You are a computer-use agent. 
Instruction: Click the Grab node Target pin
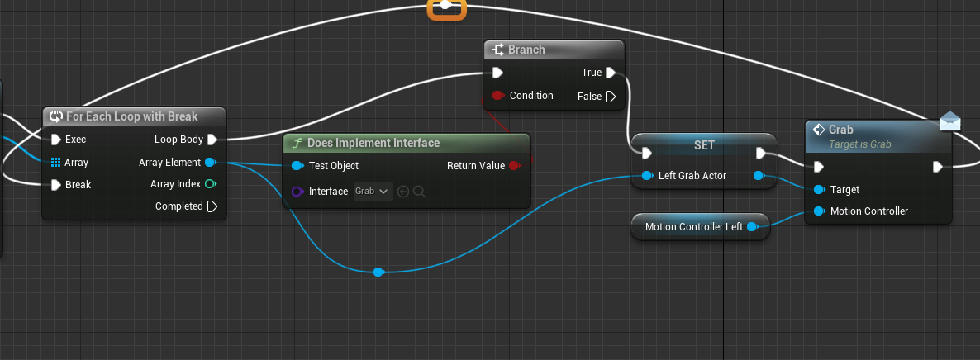tap(819, 189)
